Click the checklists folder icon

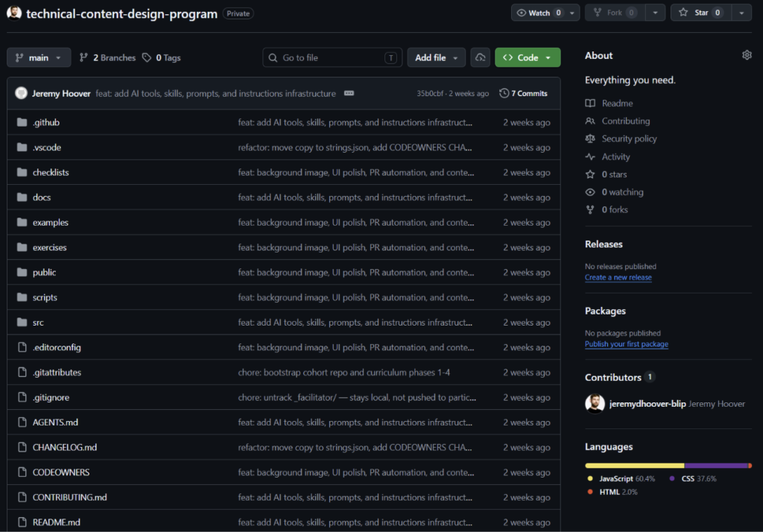coord(22,172)
